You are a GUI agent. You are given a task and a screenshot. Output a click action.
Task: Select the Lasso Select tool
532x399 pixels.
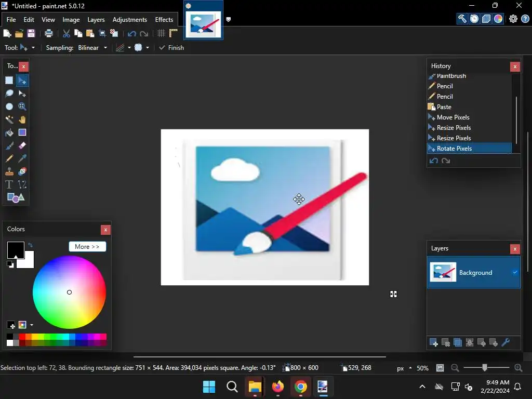(9, 94)
